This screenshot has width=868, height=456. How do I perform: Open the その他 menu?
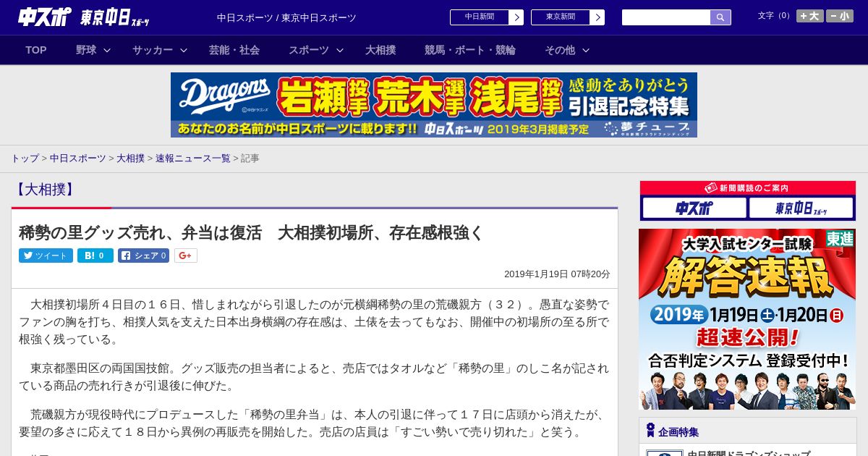pos(560,50)
